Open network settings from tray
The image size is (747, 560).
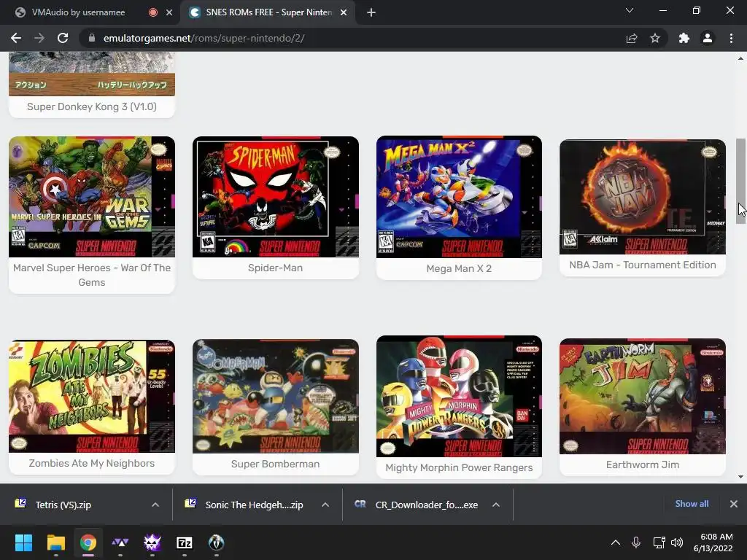659,542
